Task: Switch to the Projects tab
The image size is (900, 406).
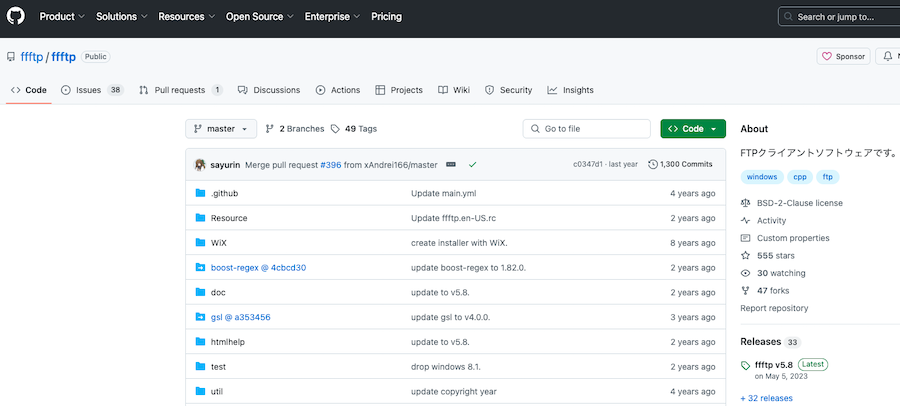Action: (399, 90)
